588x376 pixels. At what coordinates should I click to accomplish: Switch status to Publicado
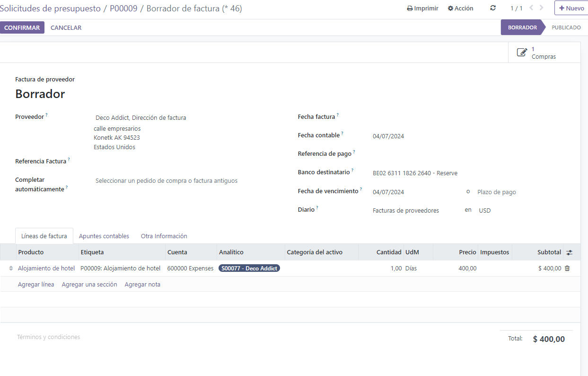[x=566, y=27]
